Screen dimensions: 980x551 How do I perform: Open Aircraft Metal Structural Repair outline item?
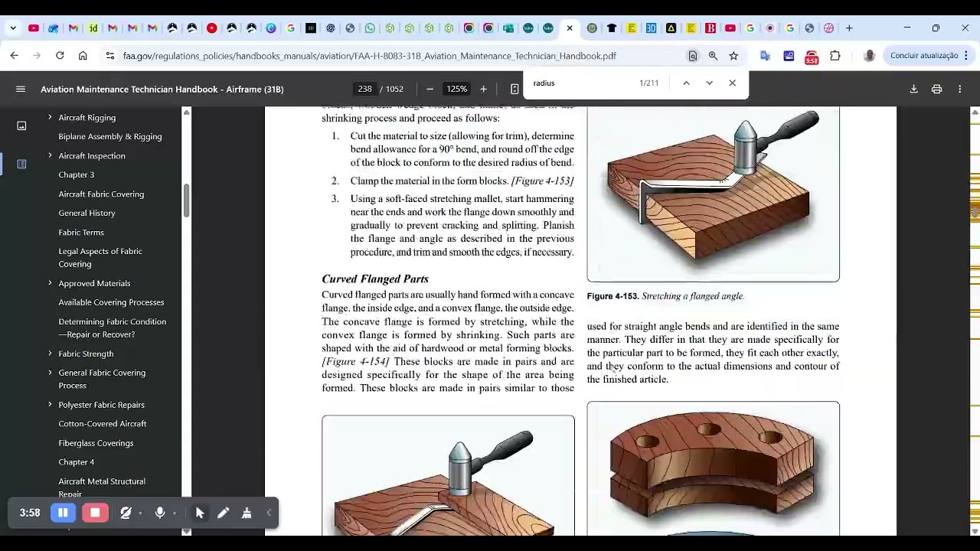click(x=102, y=487)
